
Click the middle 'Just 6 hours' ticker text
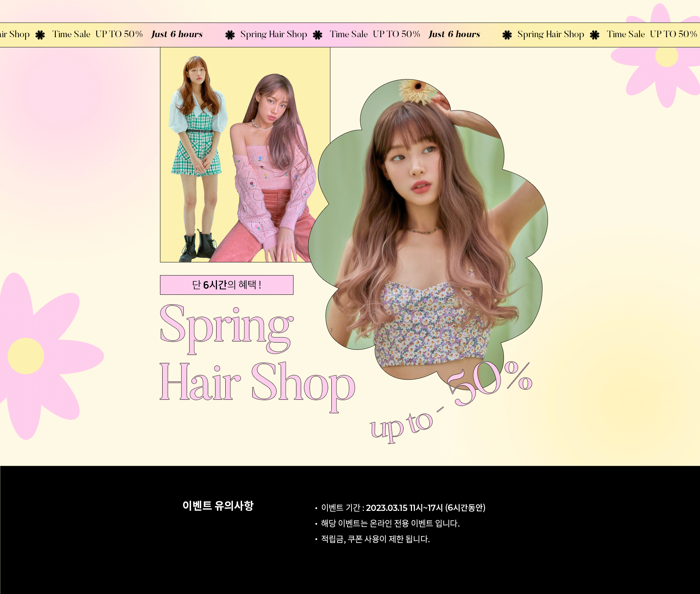click(x=454, y=34)
